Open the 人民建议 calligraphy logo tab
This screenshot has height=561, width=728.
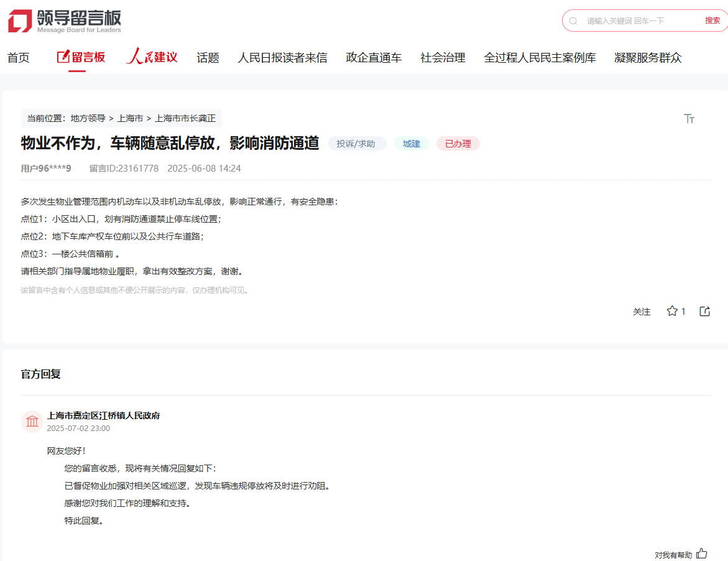point(152,57)
